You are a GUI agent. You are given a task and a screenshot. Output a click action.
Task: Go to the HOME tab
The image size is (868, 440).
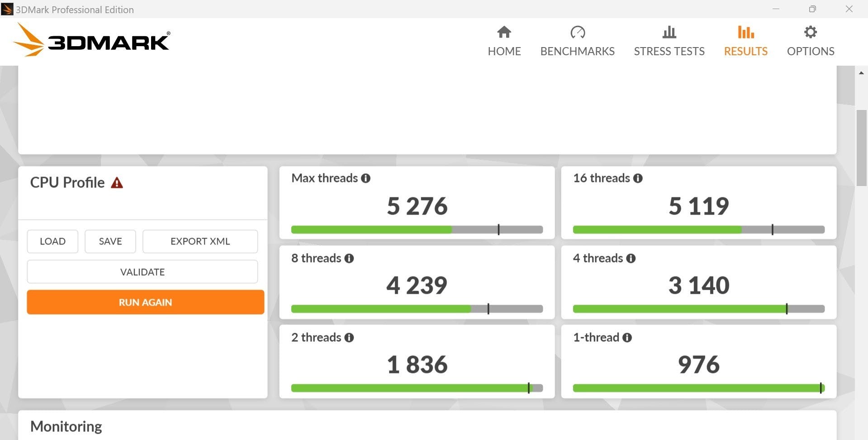click(x=504, y=41)
